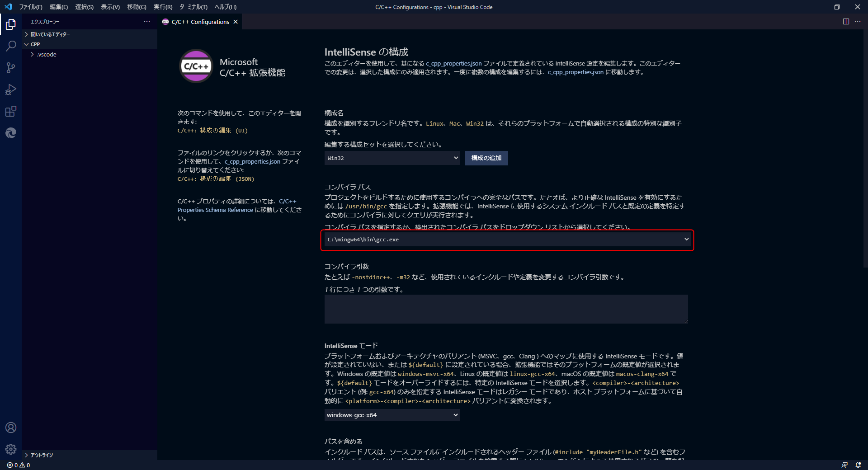Screen dimensions: 868x470
Task: Expand the 開いているエディター section
Action: click(x=90, y=34)
